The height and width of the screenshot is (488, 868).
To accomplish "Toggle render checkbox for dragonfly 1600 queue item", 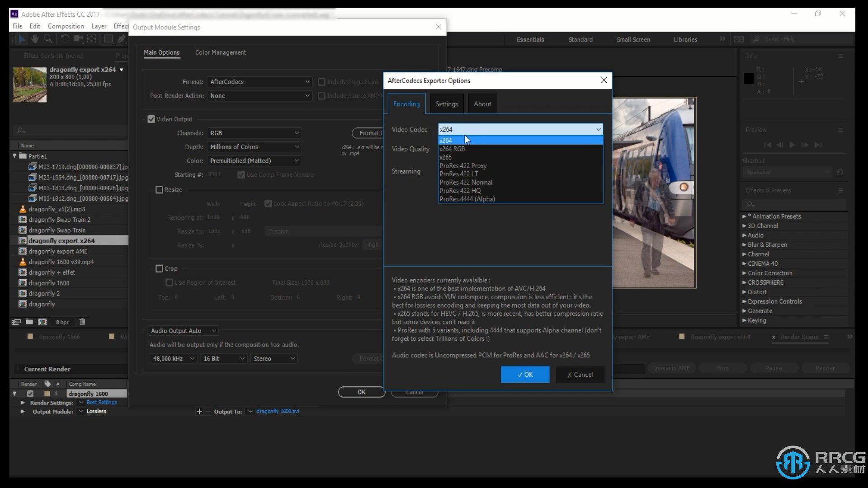I will [x=30, y=394].
